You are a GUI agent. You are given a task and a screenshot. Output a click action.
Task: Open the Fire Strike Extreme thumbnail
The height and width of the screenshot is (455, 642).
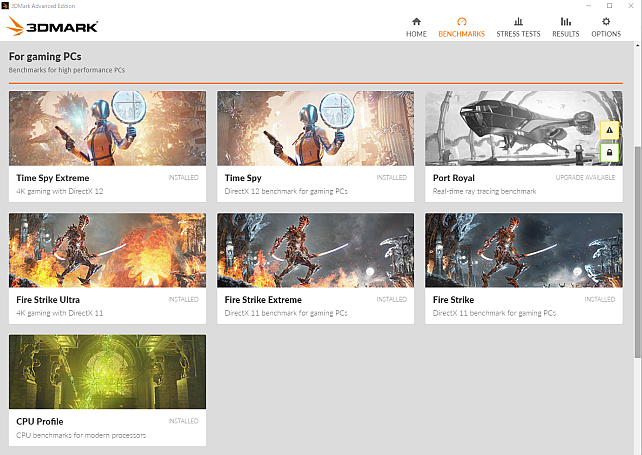(315, 250)
